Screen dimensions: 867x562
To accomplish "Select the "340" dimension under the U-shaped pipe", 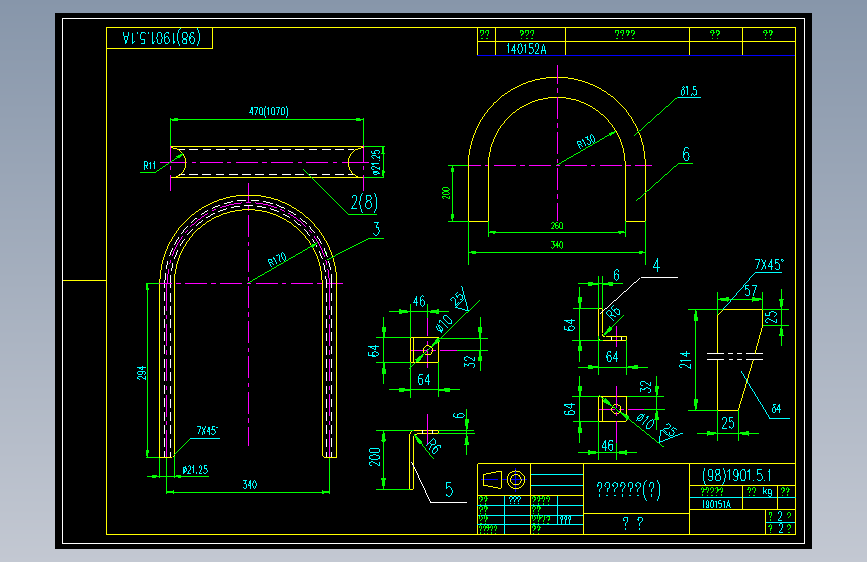I will click(249, 485).
